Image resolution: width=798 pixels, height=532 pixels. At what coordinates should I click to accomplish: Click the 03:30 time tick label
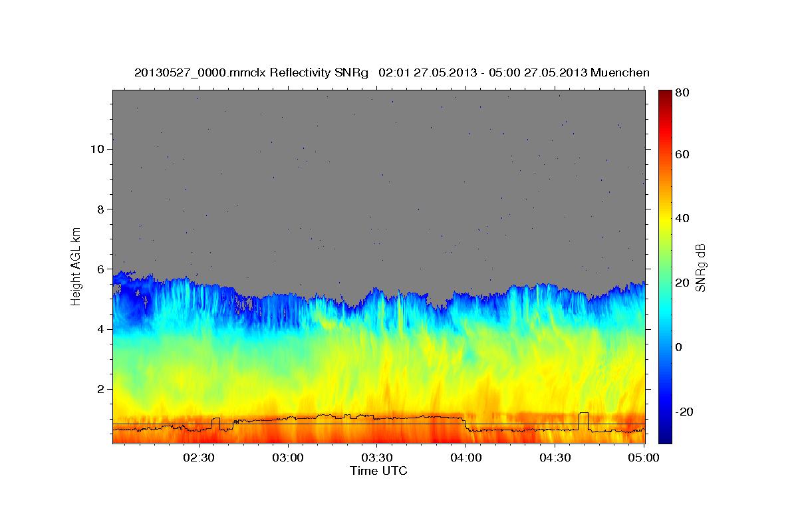tap(376, 458)
